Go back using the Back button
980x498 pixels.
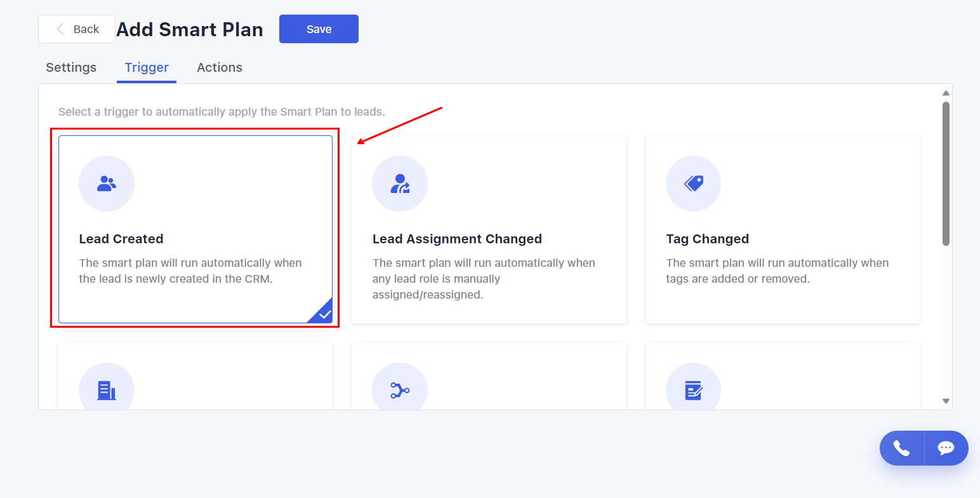pyautogui.click(x=77, y=29)
